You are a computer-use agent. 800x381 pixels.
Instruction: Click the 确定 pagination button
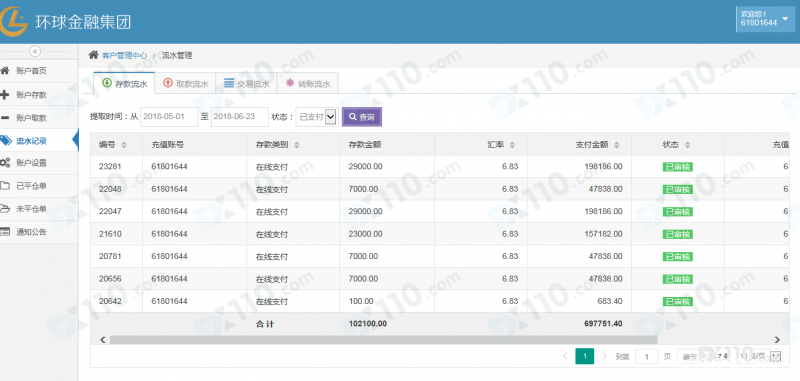(x=689, y=357)
